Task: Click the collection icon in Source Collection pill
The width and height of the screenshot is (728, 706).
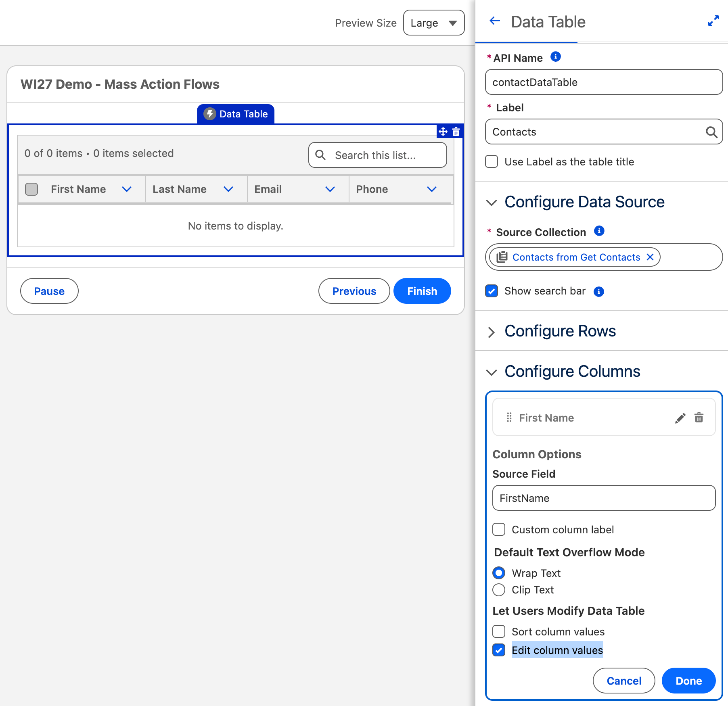Action: 502,257
